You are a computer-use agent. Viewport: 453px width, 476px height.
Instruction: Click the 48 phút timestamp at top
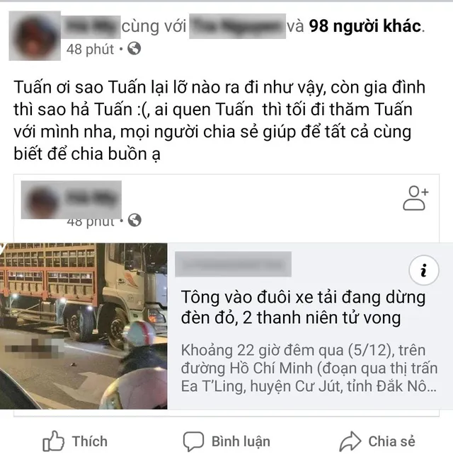click(90, 49)
